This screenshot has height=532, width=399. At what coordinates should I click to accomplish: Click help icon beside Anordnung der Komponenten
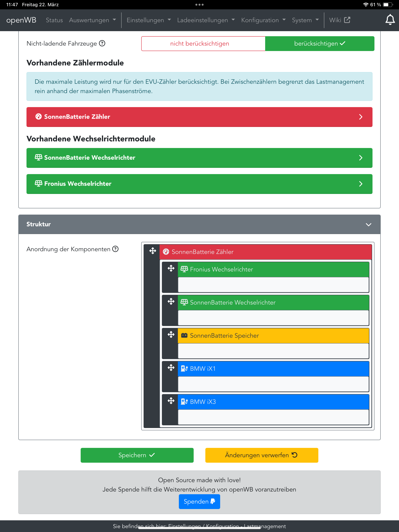point(116,249)
